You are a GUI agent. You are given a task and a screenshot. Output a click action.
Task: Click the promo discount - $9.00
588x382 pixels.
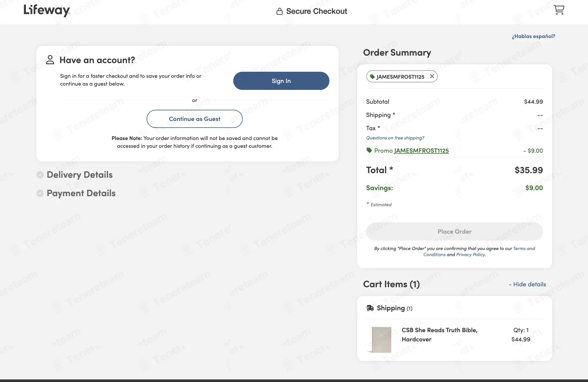[x=533, y=150]
